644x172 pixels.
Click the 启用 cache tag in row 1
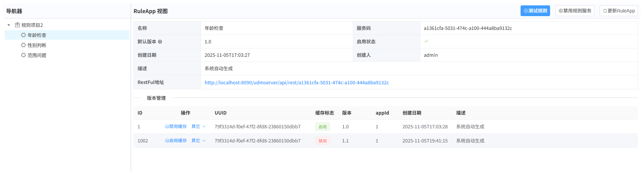322,127
